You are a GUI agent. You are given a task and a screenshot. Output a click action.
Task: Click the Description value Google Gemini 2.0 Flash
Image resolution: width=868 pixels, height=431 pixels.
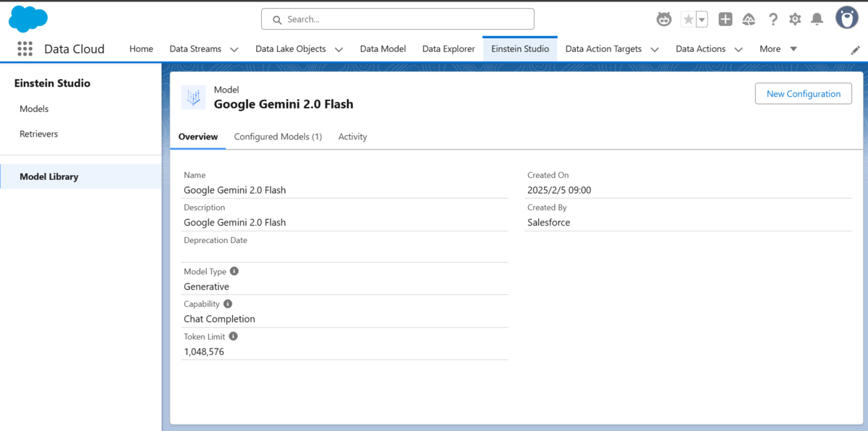tap(234, 223)
